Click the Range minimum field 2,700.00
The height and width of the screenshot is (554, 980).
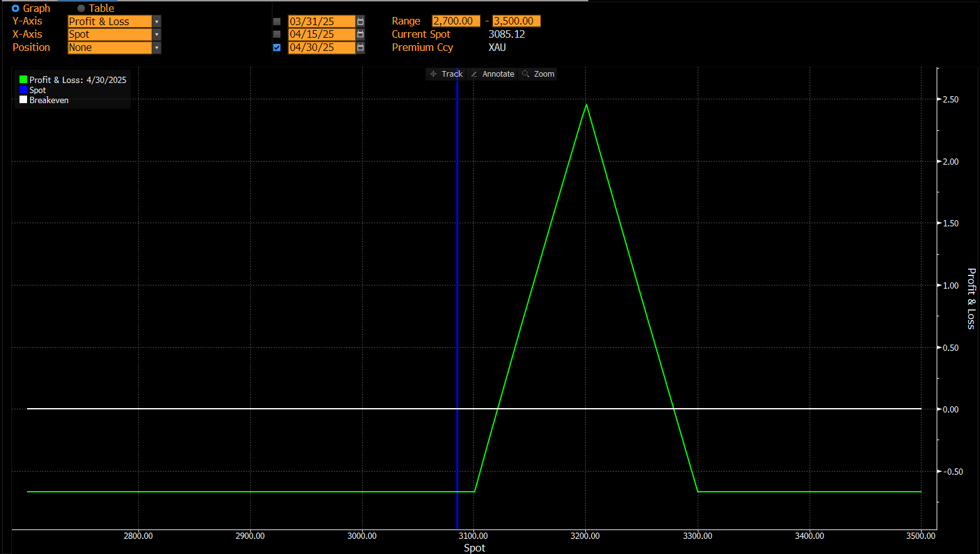click(x=456, y=21)
